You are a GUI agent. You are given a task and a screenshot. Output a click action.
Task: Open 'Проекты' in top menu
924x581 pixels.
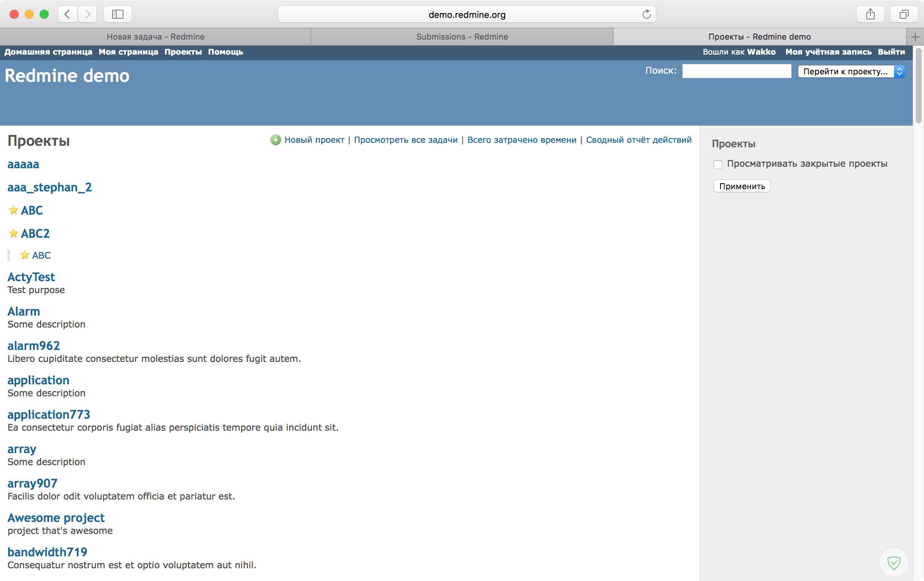pos(183,52)
